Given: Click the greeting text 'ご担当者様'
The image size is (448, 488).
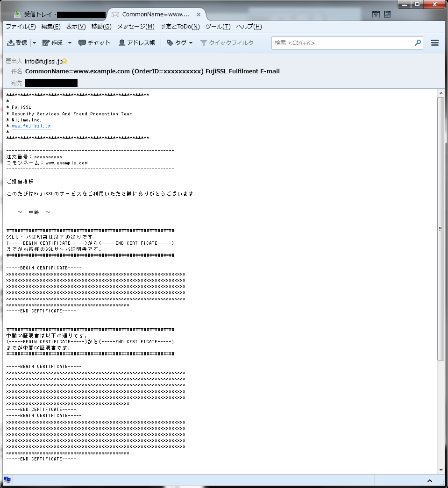Looking at the screenshot, I should (x=20, y=182).
